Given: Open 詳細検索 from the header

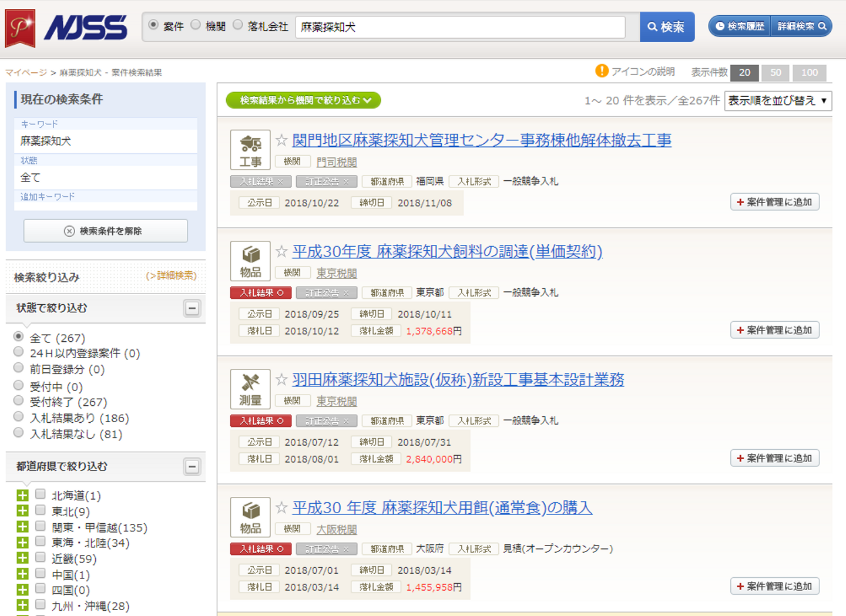Looking at the screenshot, I should (801, 26).
